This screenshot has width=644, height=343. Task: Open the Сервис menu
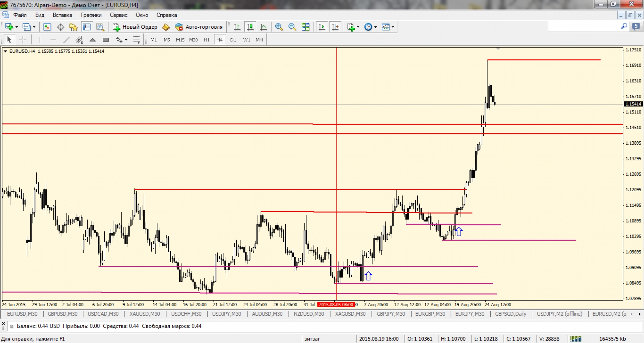click(x=118, y=15)
